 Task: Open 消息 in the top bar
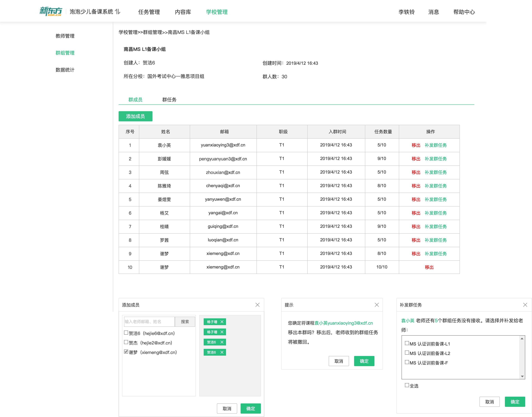coord(433,12)
